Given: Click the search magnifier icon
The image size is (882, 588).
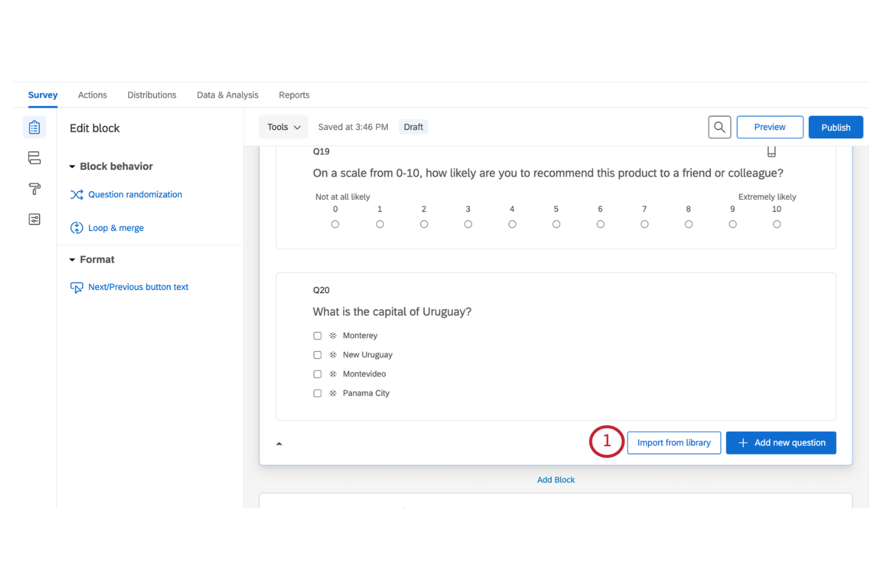Looking at the screenshot, I should tap(719, 127).
